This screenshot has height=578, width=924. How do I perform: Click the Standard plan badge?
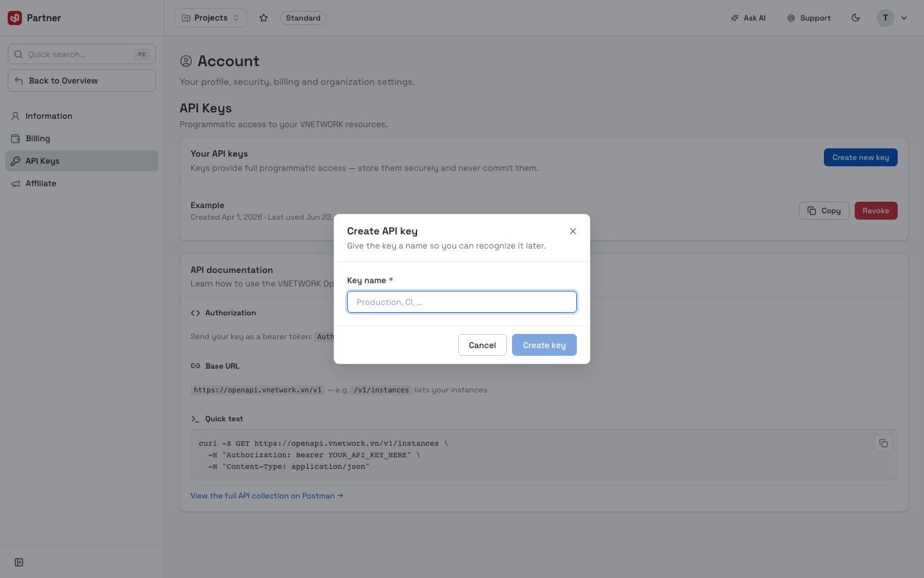point(303,18)
